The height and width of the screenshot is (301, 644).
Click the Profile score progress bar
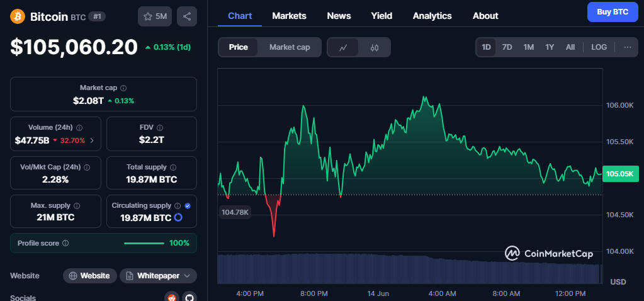point(144,243)
